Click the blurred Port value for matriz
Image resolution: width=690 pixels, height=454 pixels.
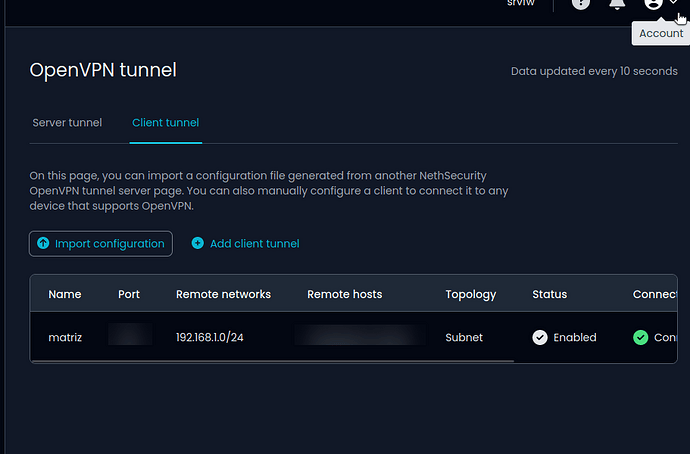(x=130, y=334)
